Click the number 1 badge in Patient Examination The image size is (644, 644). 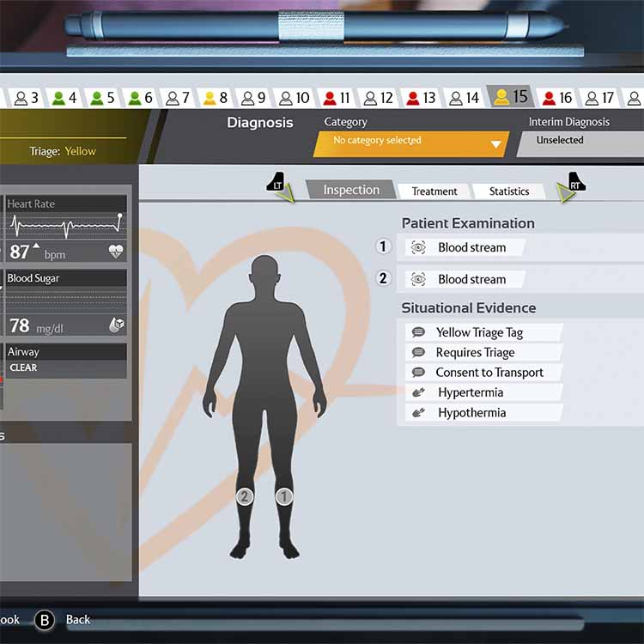(383, 246)
